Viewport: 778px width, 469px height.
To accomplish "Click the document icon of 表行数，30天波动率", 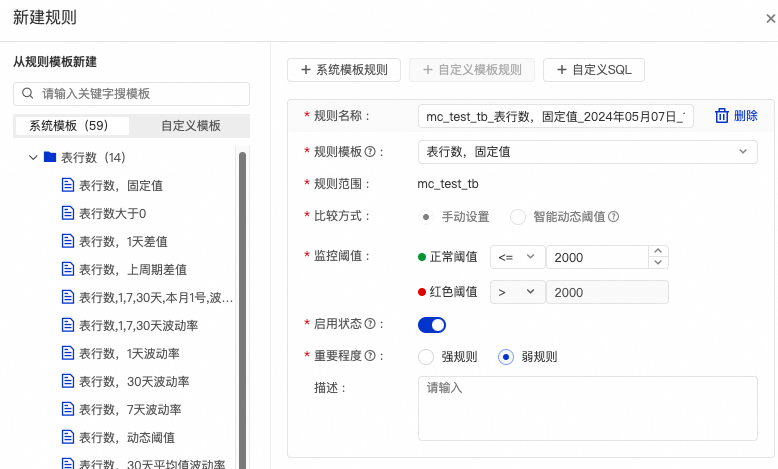I will pyautogui.click(x=67, y=381).
